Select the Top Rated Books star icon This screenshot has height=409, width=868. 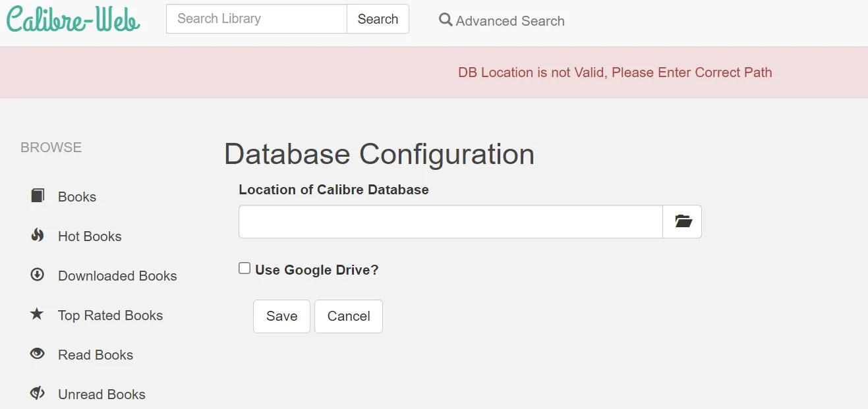click(x=37, y=314)
